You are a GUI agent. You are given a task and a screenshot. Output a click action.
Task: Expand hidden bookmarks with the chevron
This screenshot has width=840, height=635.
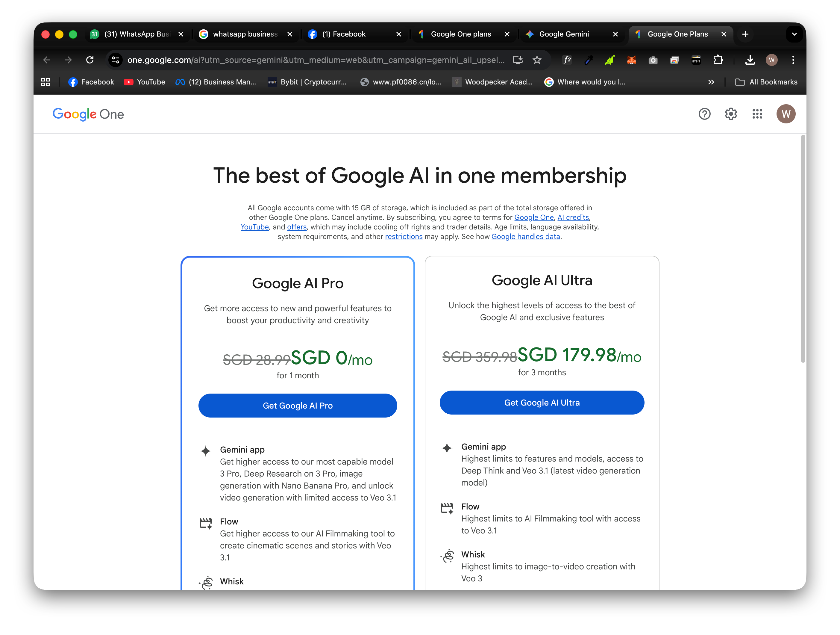[711, 82]
